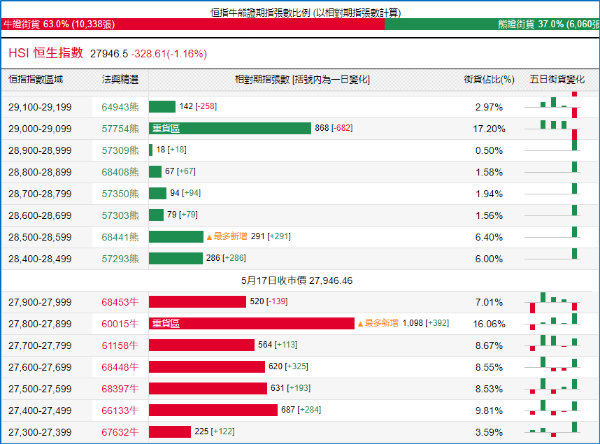The width and height of the screenshot is (600, 444).
Task: Open bear warrant link 68441熊
Action: [120, 237]
